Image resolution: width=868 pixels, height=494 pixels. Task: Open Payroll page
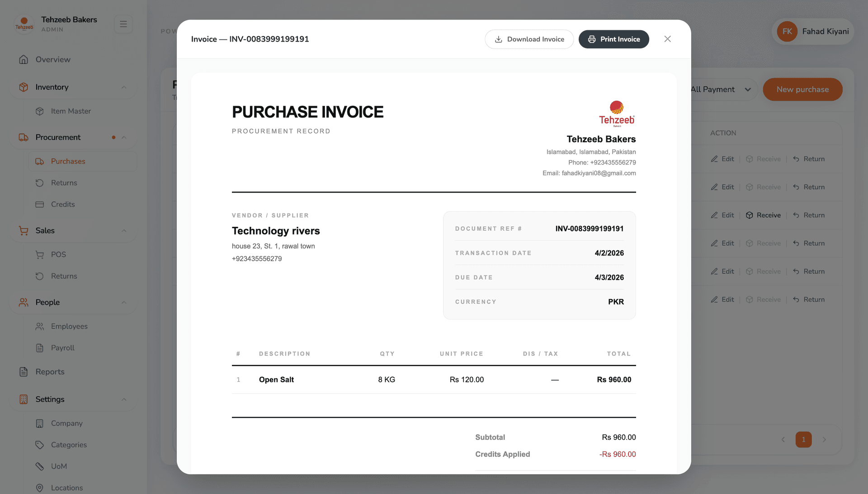tap(62, 348)
